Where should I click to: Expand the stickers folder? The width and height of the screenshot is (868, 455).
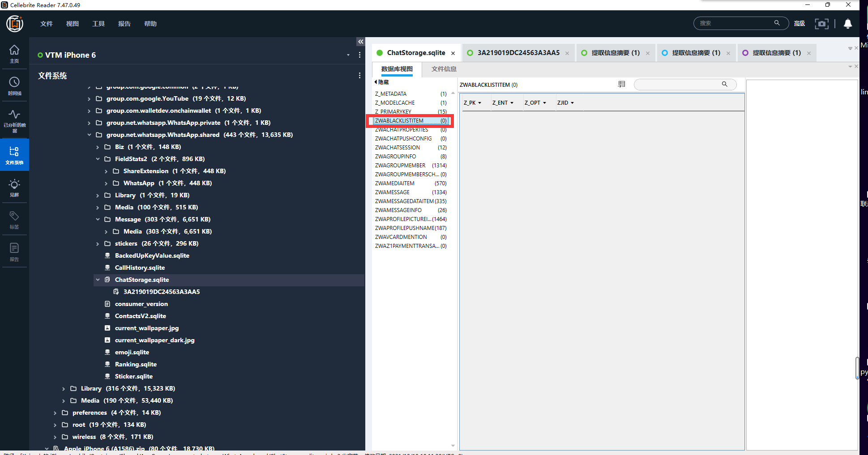click(98, 243)
